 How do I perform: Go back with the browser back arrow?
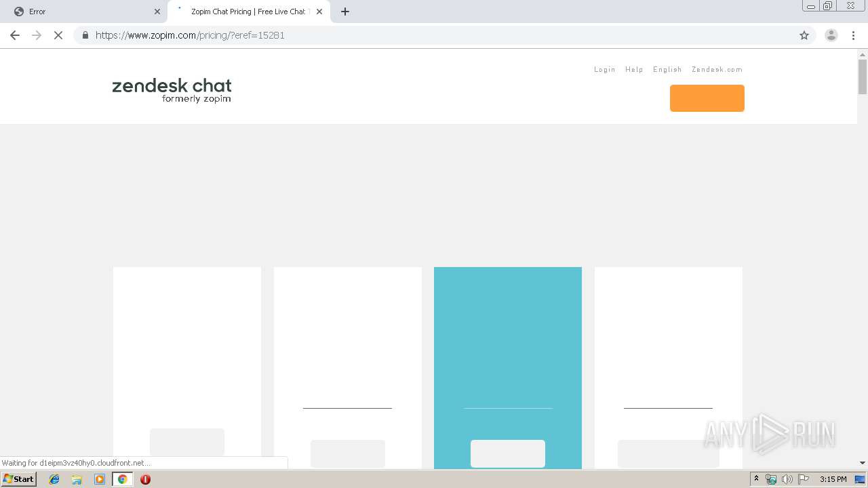coord(15,35)
